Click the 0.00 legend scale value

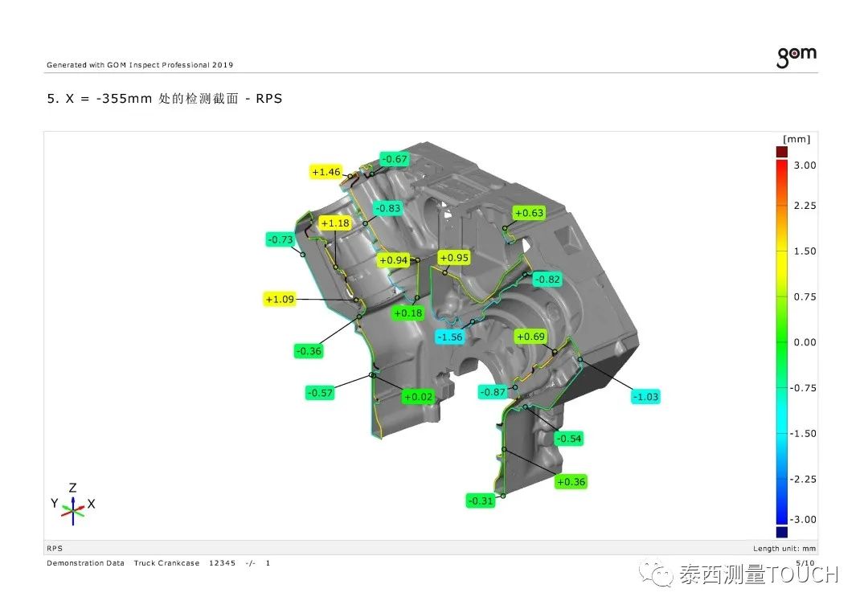(805, 342)
